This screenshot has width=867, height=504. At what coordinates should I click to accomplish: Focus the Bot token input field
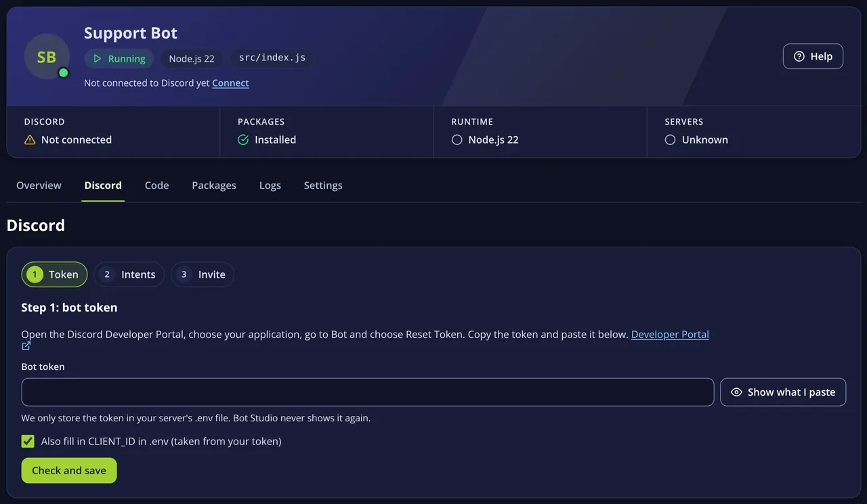pos(368,392)
